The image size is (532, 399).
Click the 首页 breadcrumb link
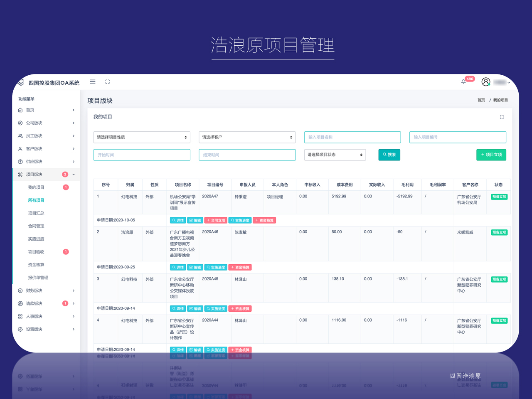(x=481, y=100)
